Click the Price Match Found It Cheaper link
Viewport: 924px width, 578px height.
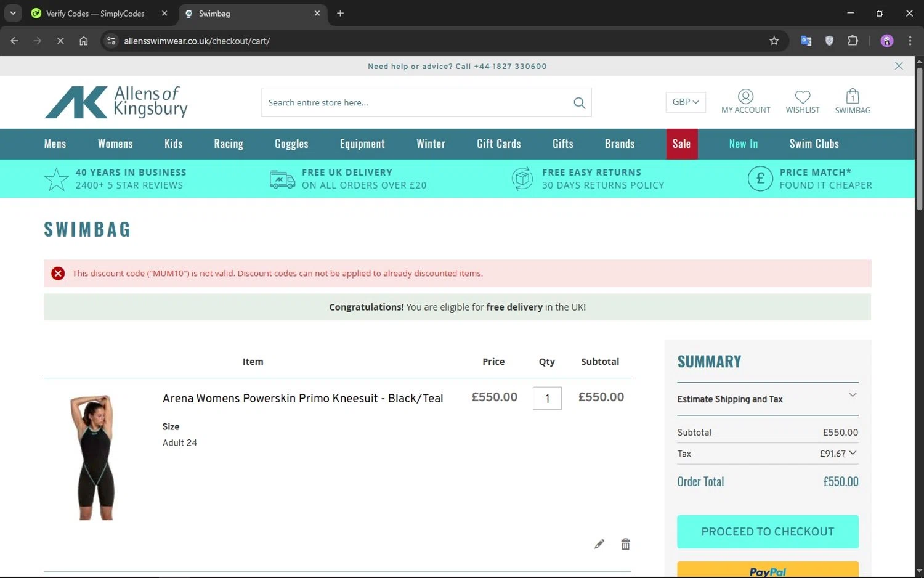[x=825, y=179]
